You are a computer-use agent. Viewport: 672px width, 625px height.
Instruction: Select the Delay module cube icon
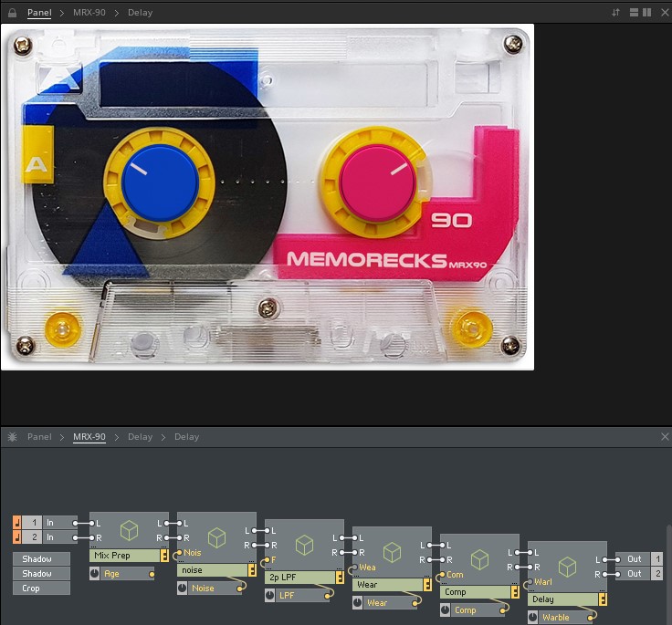(567, 567)
